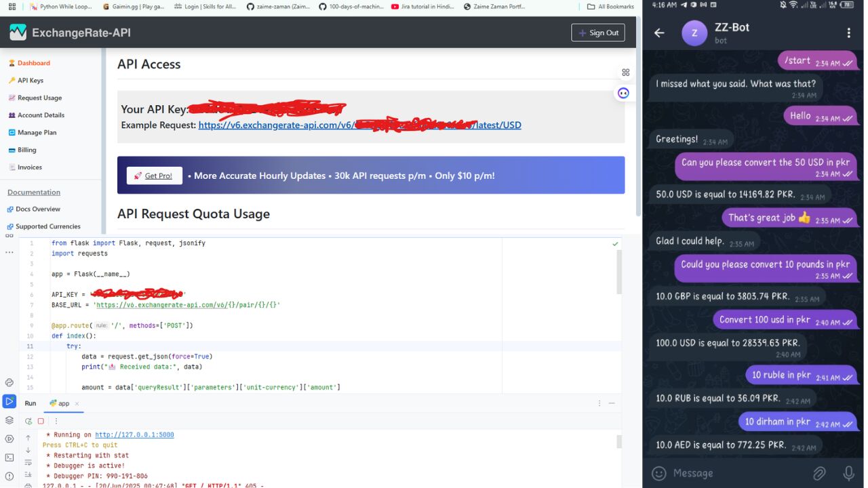Select Manage Plan in sidebar

pos(33,133)
